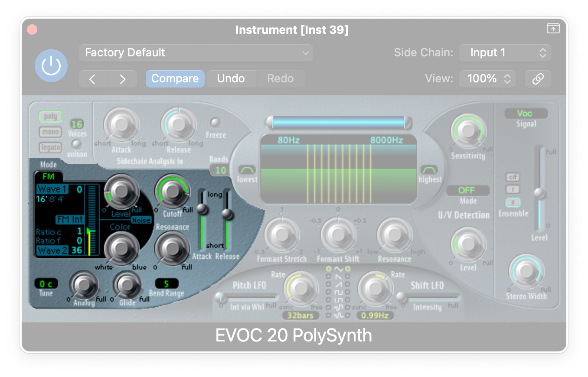Click the Glide knob
The height and width of the screenshot is (377, 588).
tap(127, 286)
